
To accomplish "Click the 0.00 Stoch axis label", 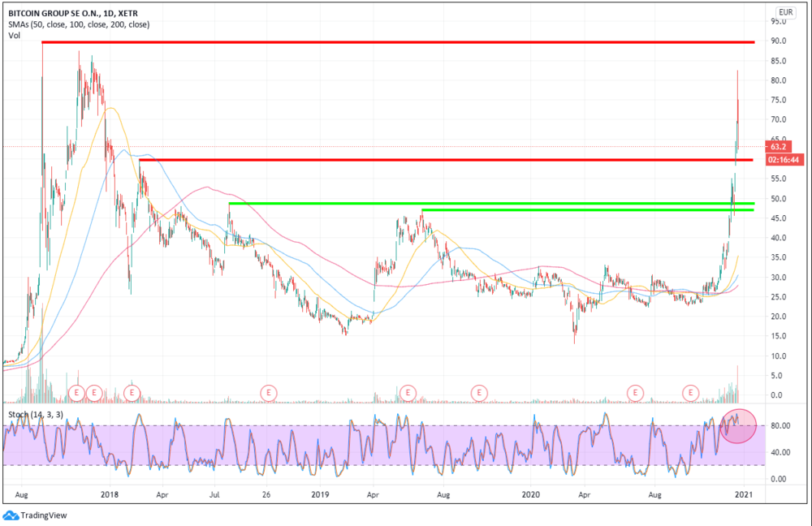I will (779, 479).
